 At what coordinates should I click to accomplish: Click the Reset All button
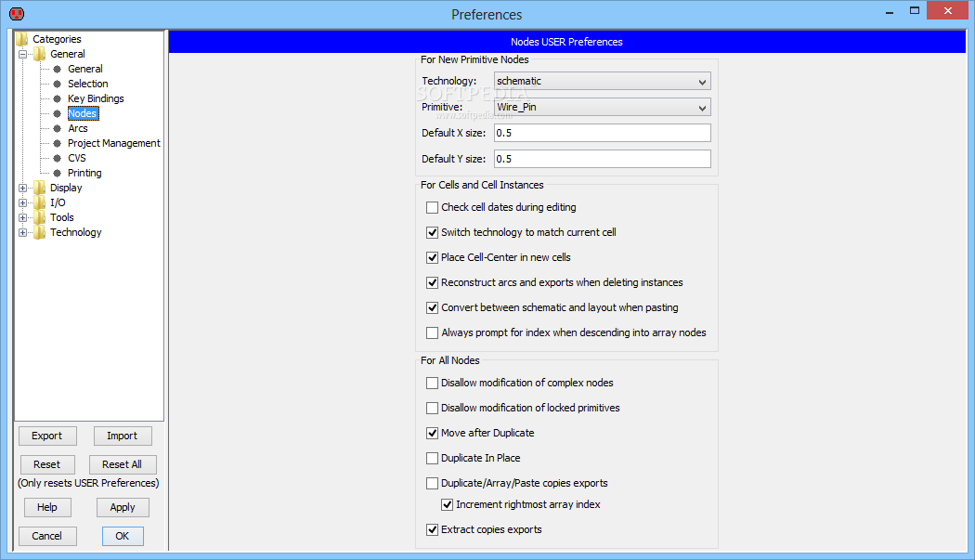123,464
